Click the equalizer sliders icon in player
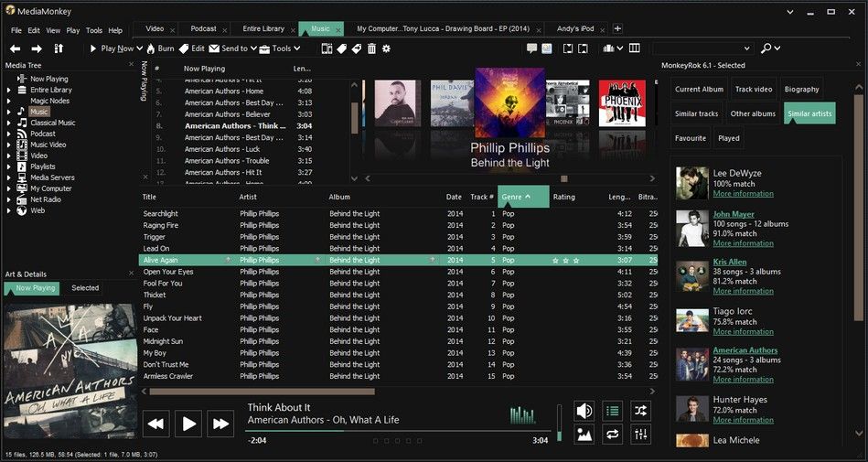This screenshot has width=868, height=462. (640, 435)
